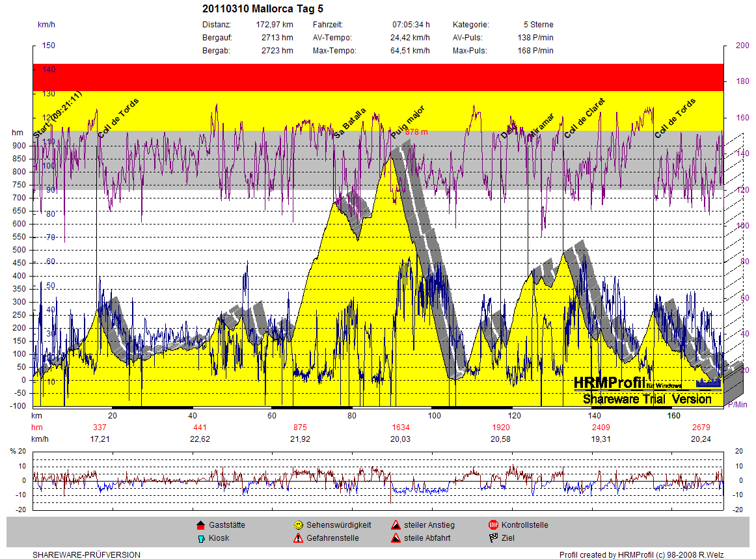Click the steiler Anstieg triangle icon

coord(395,525)
